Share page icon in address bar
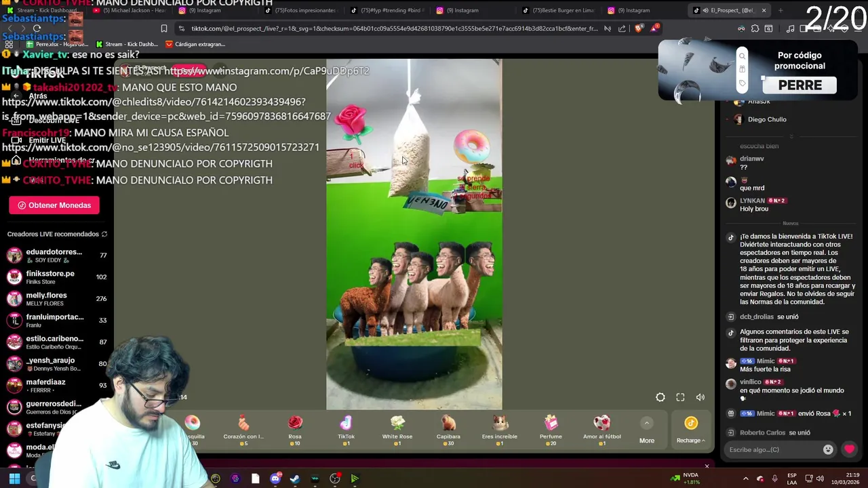The image size is (868, 488). click(622, 28)
